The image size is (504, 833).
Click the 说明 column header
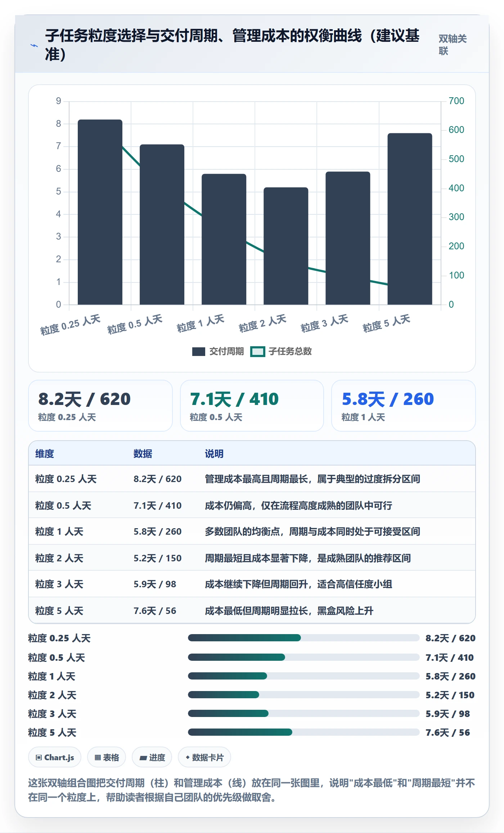214,454
